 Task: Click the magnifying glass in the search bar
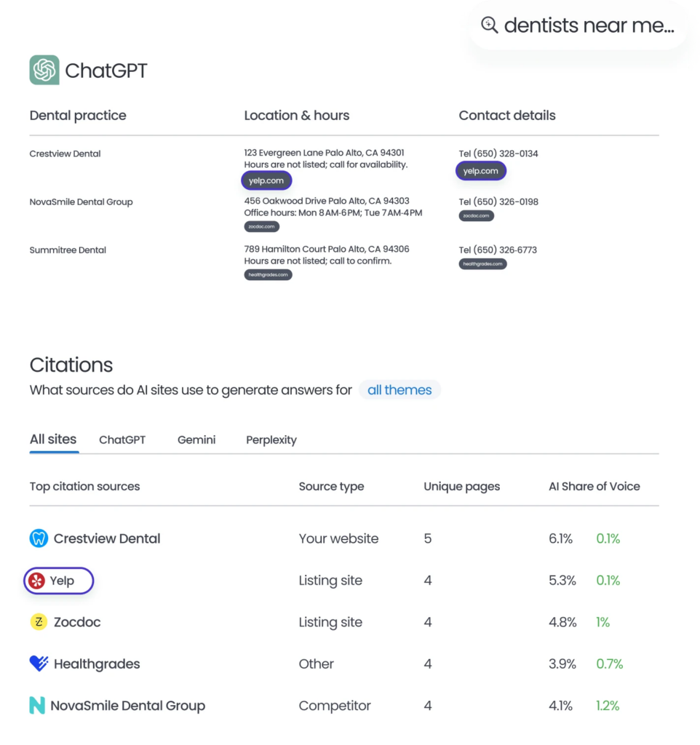tap(490, 25)
